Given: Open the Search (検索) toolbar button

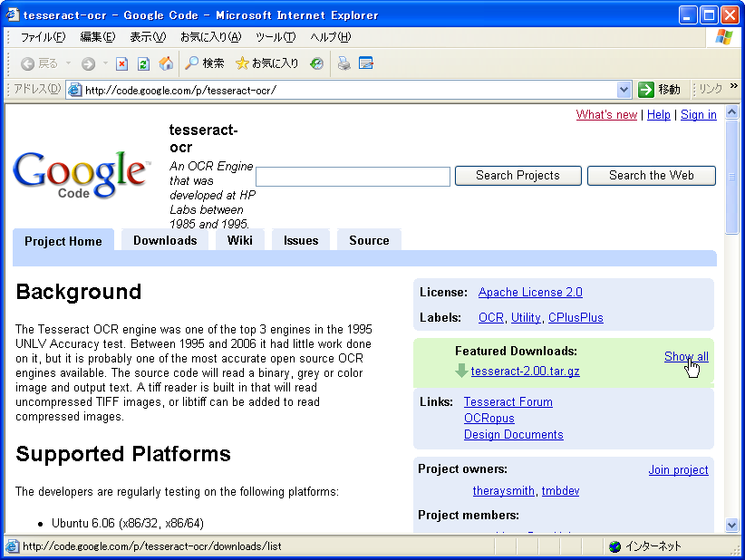Looking at the screenshot, I should click(204, 63).
